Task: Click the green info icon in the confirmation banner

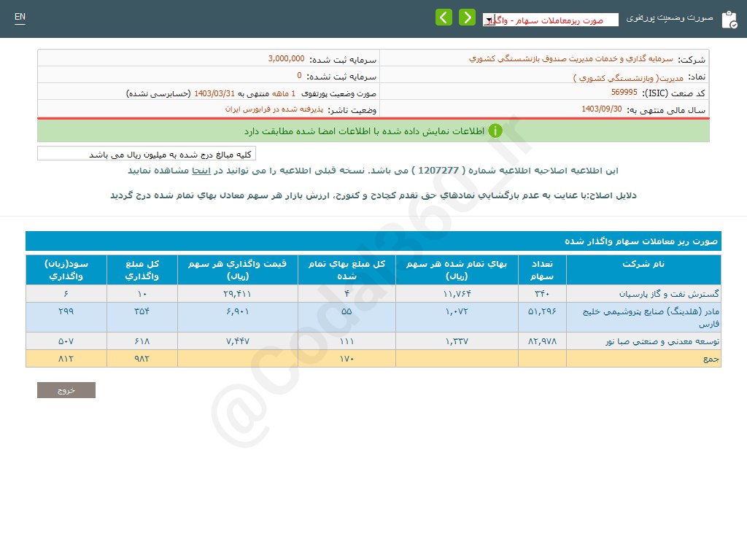Action: click(x=495, y=131)
